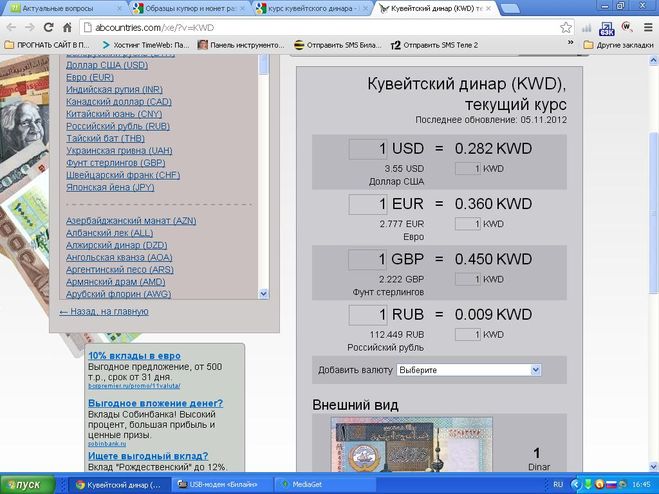This screenshot has width=659, height=494.
Task: Open the Chrome wrench settings menu
Action: tap(647, 27)
